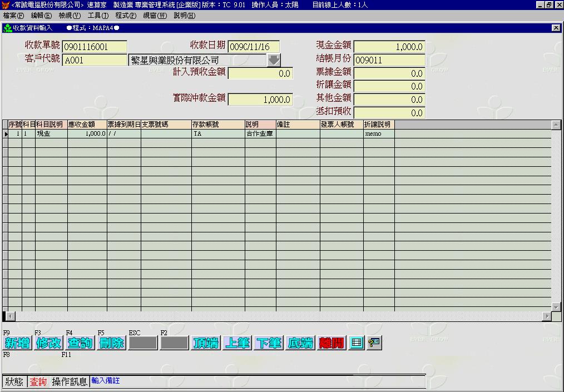Click the red 離開 (Exit) button
The width and height of the screenshot is (564, 392).
(x=332, y=343)
